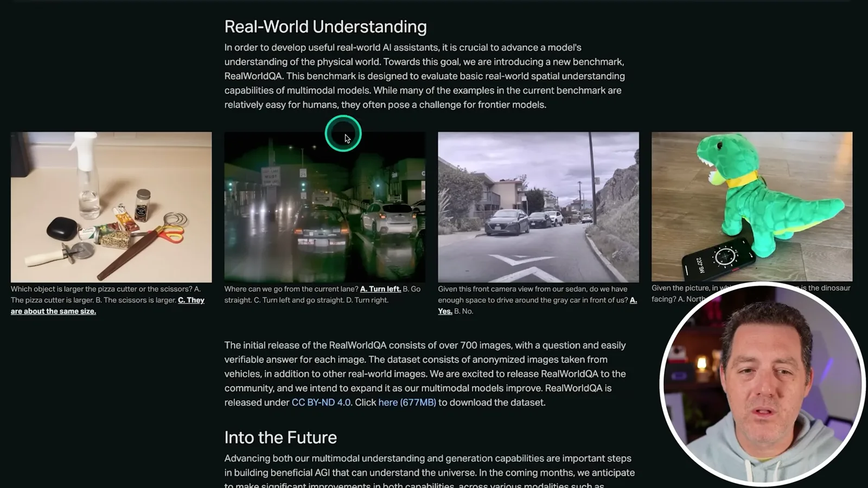Click the "here (677MB)" dataset download link
Image resolution: width=868 pixels, height=488 pixels.
tap(407, 402)
